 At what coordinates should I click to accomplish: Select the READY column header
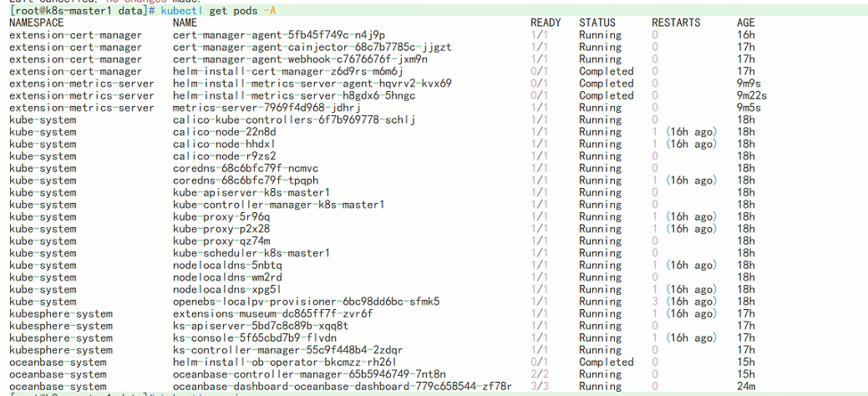click(x=546, y=23)
